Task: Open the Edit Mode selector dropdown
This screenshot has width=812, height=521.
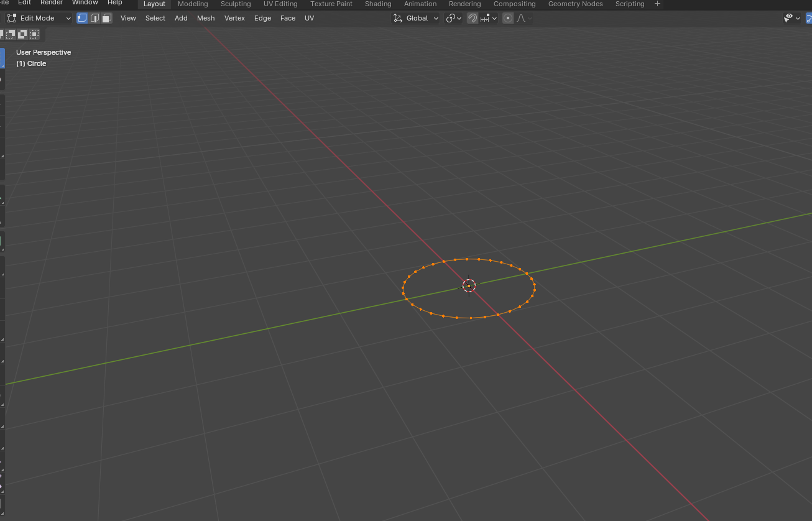Action: tap(39, 18)
